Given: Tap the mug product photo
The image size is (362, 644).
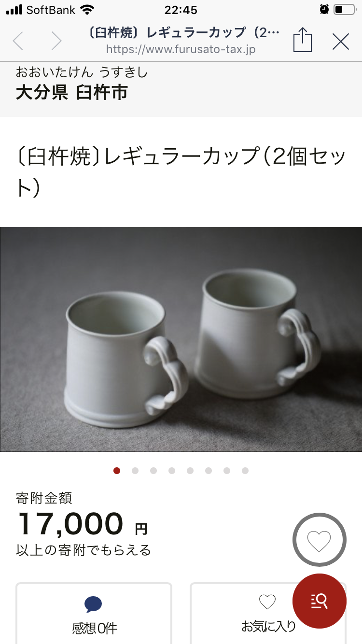Looking at the screenshot, I should tap(181, 339).
